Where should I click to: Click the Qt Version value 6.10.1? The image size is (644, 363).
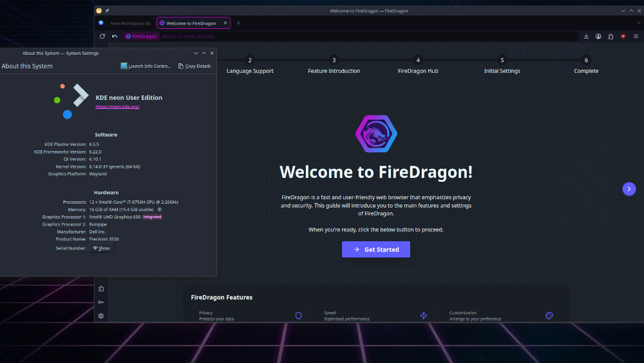95,159
